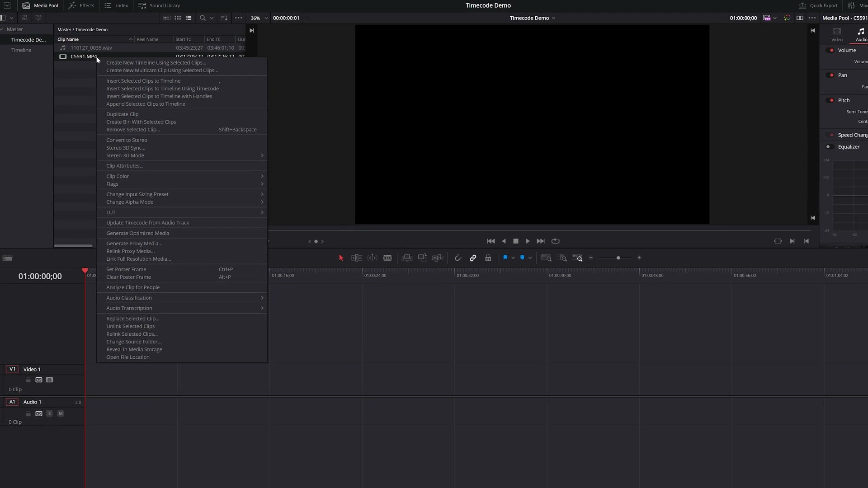This screenshot has width=868, height=488.
Task: Open the media pool search icon
Action: [x=203, y=18]
